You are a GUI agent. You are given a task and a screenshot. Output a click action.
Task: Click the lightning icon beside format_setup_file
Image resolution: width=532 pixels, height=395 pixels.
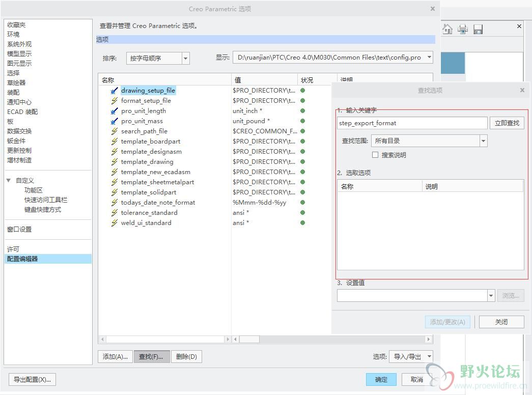115,101
